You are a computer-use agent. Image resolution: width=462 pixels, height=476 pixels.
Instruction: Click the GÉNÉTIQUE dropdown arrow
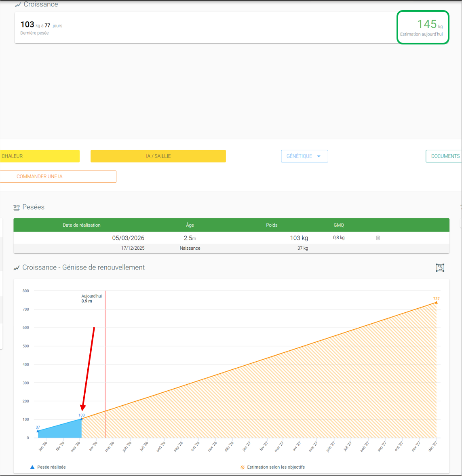(319, 156)
